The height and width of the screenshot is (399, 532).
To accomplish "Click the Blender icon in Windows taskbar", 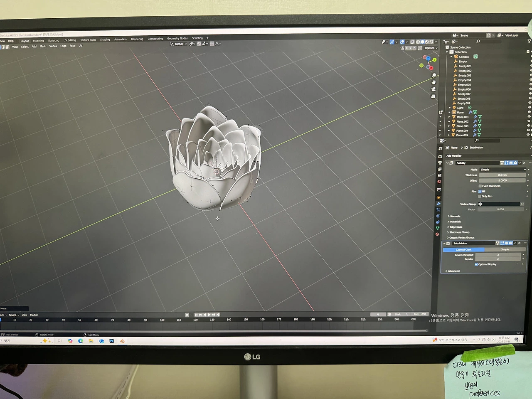I will [x=122, y=341].
